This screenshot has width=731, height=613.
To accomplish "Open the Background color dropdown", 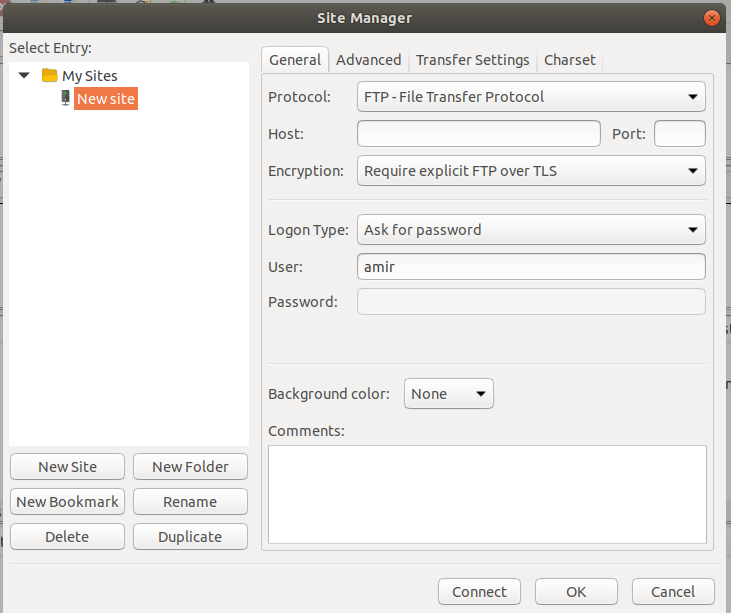I will point(448,393).
